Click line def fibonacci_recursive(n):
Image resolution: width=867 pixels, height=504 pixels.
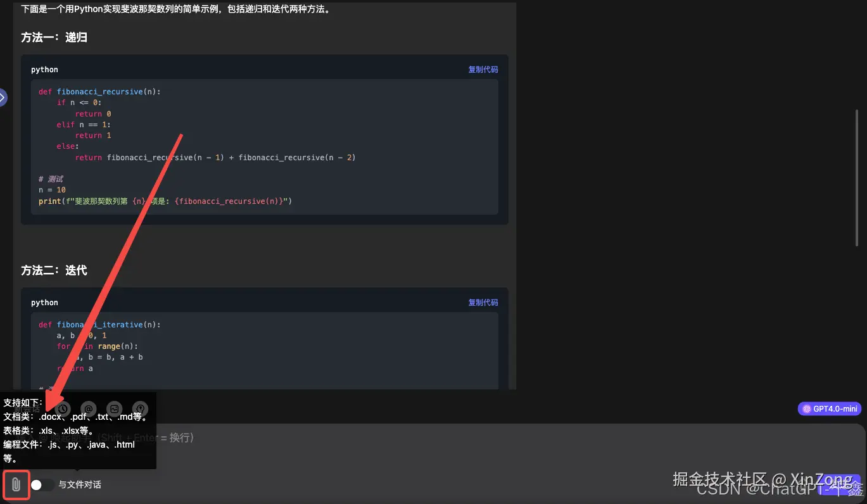[x=99, y=92]
